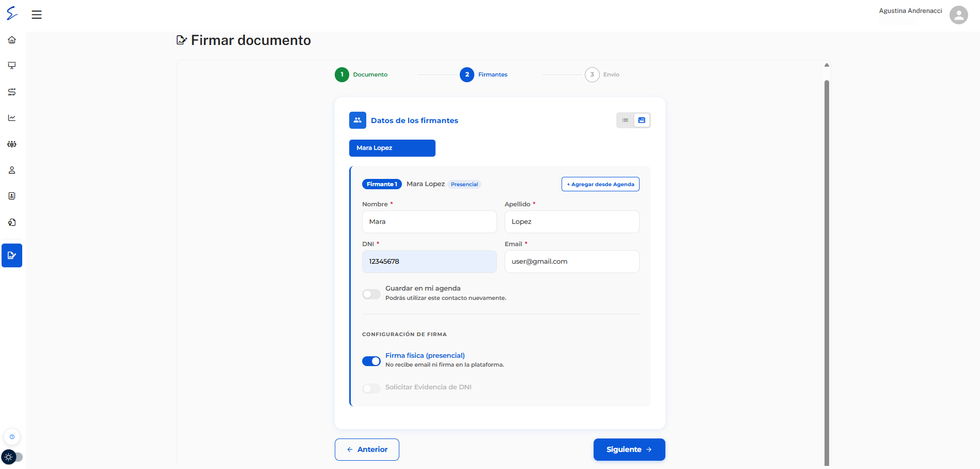Click the Firmante 1 badge
The image size is (980, 469).
[382, 184]
